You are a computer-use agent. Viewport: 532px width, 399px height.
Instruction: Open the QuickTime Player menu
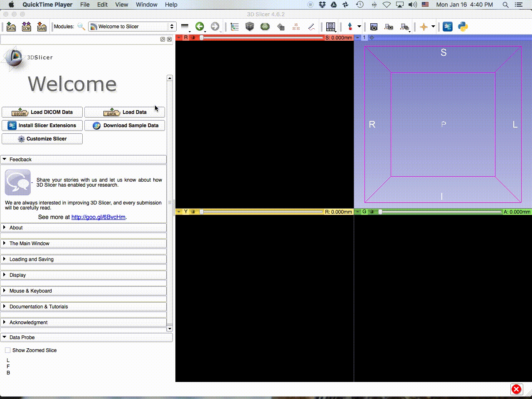(x=47, y=5)
